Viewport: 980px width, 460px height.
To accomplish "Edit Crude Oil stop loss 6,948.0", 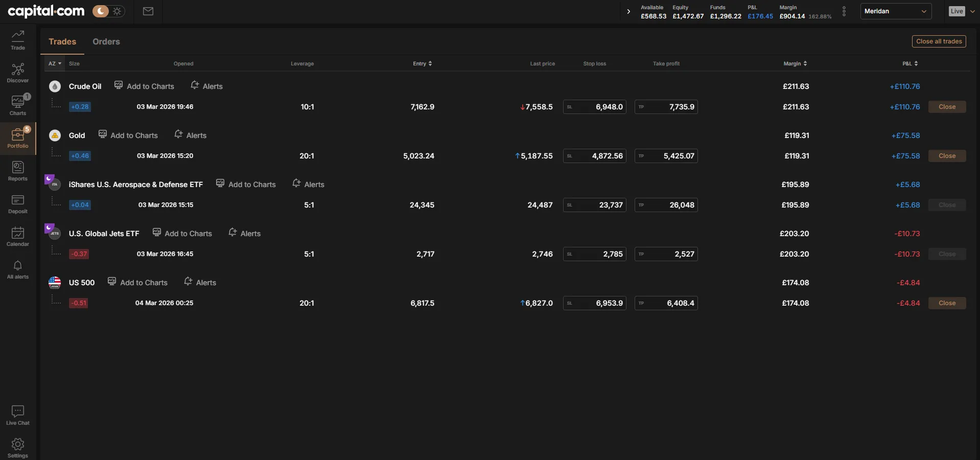I will tap(595, 107).
